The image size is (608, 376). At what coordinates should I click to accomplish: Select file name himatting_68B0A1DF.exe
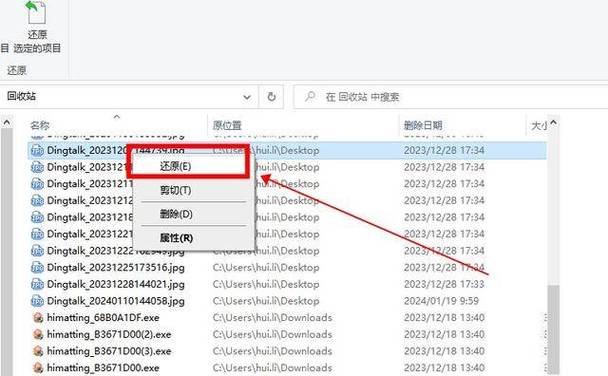click(x=103, y=317)
